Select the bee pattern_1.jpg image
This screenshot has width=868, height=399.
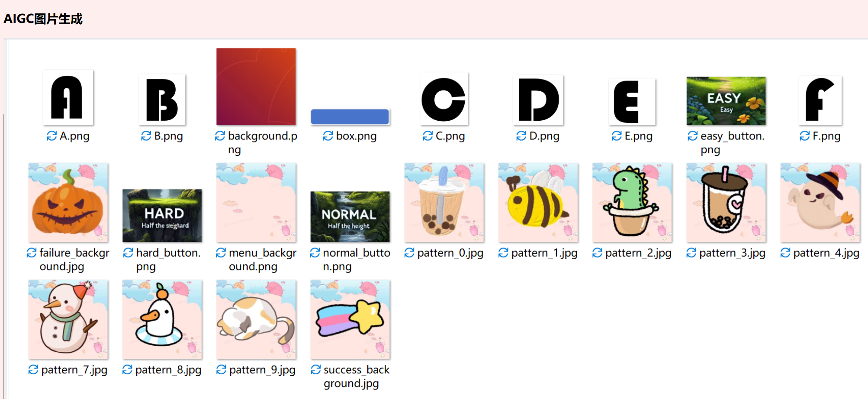(x=538, y=203)
